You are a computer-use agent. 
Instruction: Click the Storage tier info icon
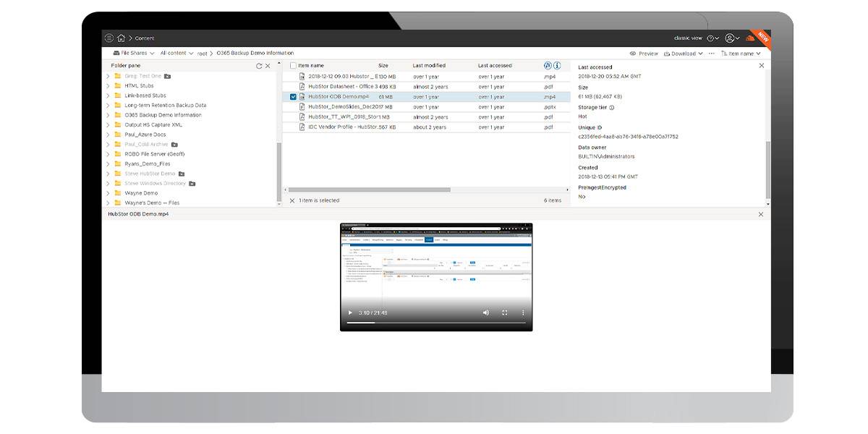click(612, 107)
